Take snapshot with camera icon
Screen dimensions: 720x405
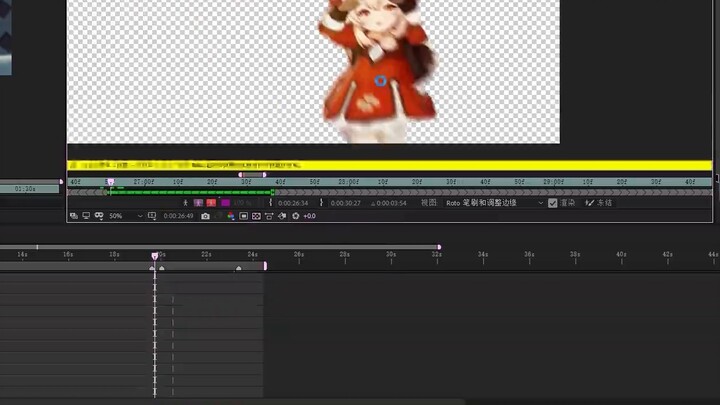point(205,216)
